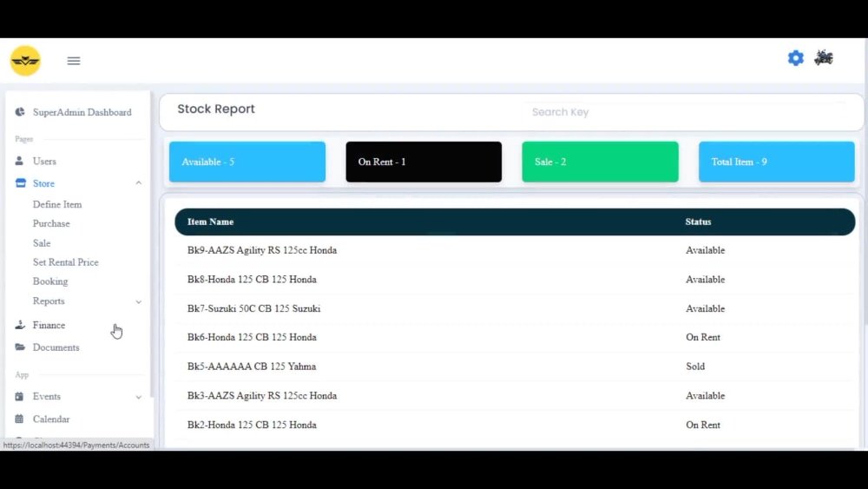The image size is (868, 489).
Task: Open the Calendar menu label
Action: point(51,420)
